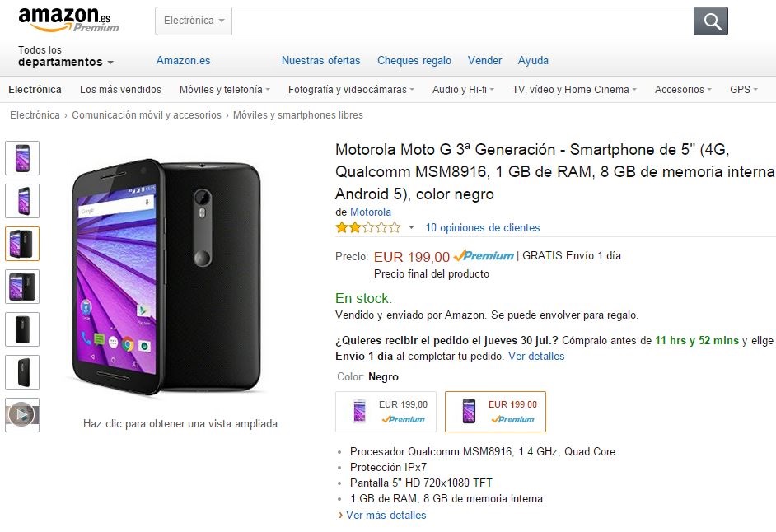Click the Motorola brand link
The height and width of the screenshot is (532, 776).
click(371, 212)
